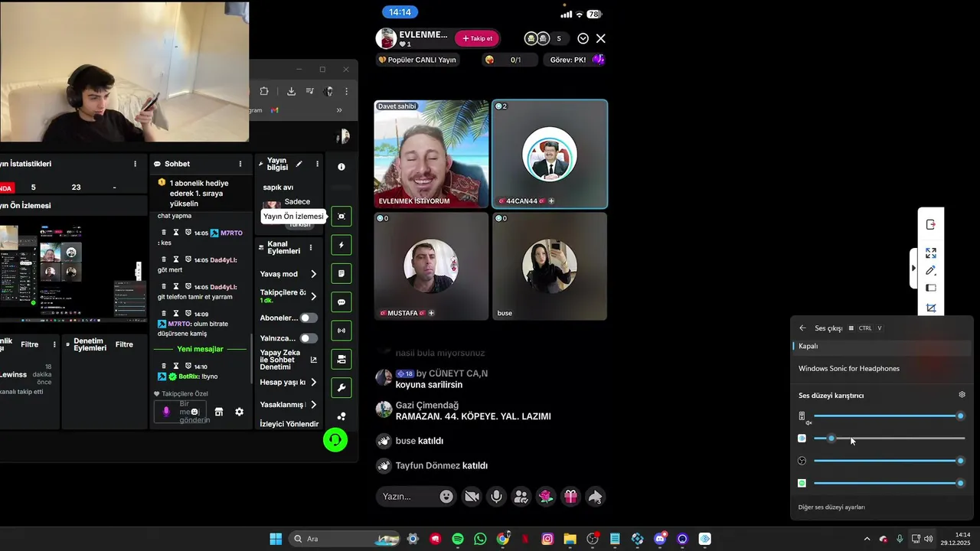Select the lightning bolt quick actions icon
Image resolution: width=980 pixels, height=551 pixels.
pyautogui.click(x=341, y=245)
